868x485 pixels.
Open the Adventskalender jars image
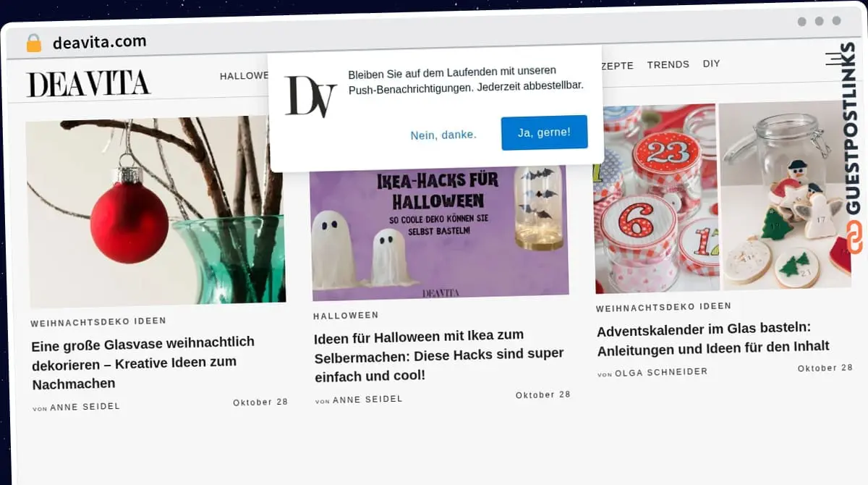(x=722, y=198)
